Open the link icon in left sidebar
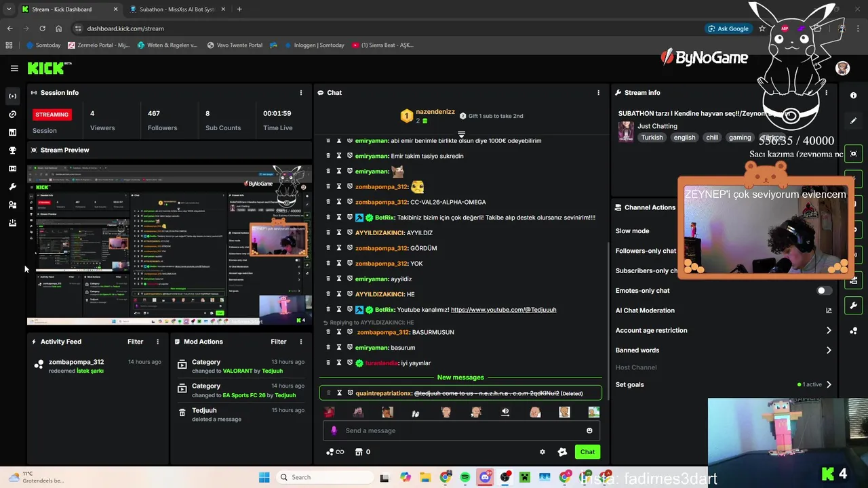The width and height of the screenshot is (868, 488). point(12,115)
